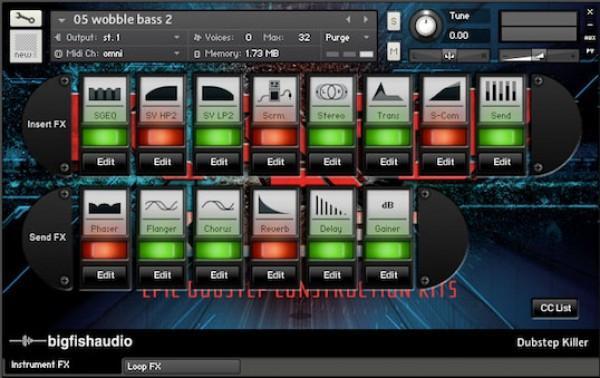Select the Instrument FX tab
The image size is (600, 378).
pos(40,365)
